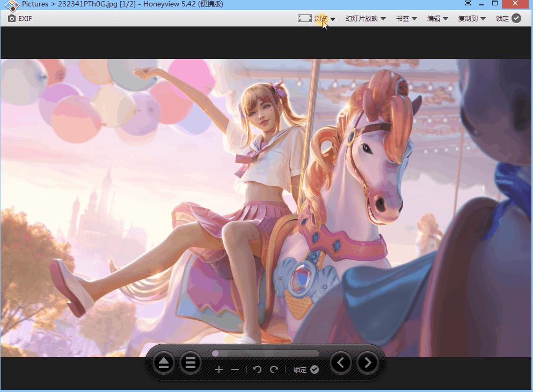The height and width of the screenshot is (392, 533).
Task: Open the 编辑 menu
Action: [437, 19]
